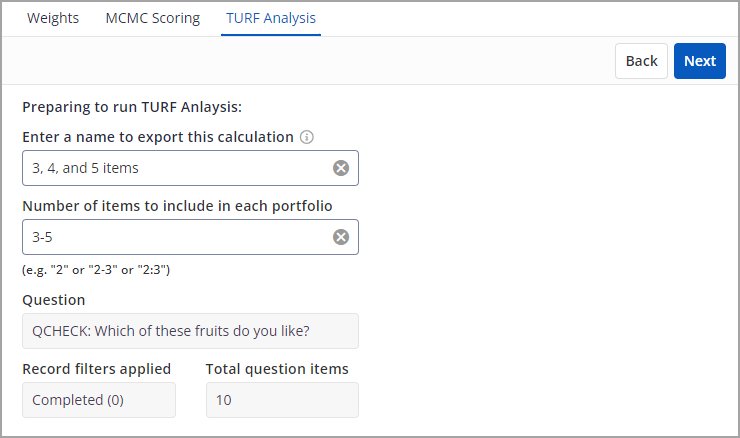Click the 'Total question items' label
Viewport: 740px width, 438px height.
(x=277, y=369)
